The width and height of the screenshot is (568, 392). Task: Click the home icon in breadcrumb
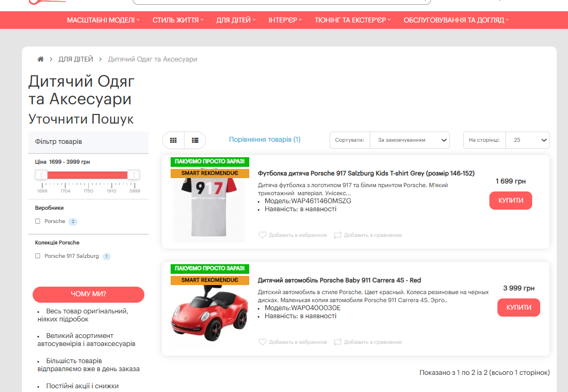pyautogui.click(x=40, y=59)
